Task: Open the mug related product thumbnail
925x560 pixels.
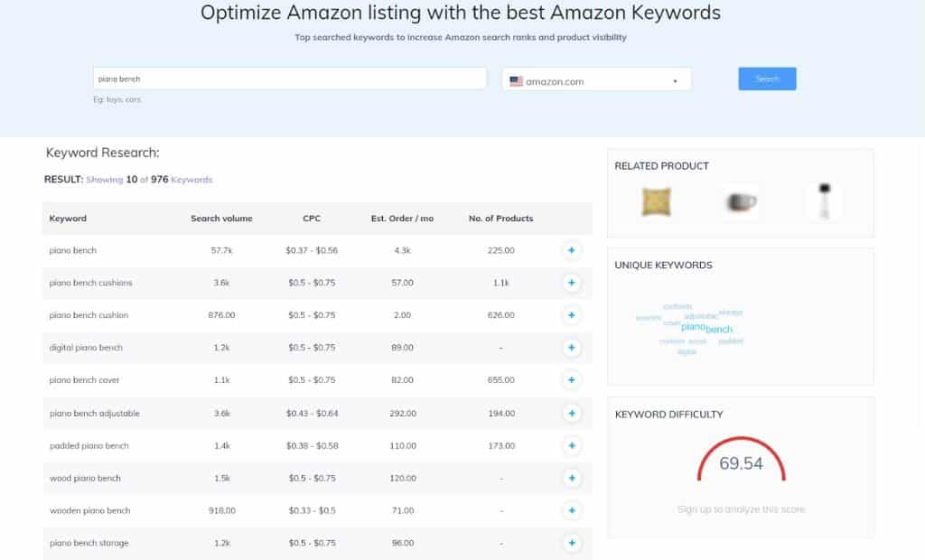Action: [739, 201]
